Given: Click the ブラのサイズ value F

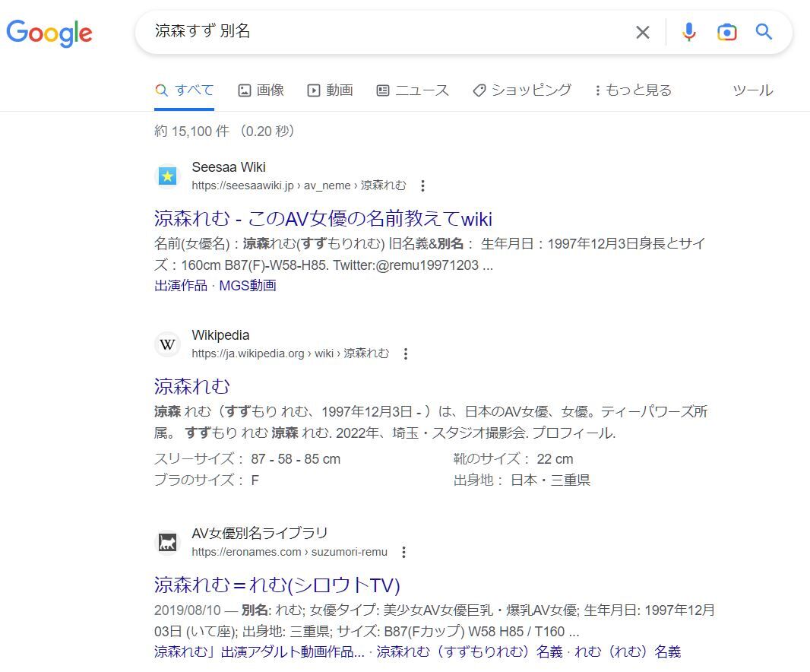Looking at the screenshot, I should [x=255, y=480].
